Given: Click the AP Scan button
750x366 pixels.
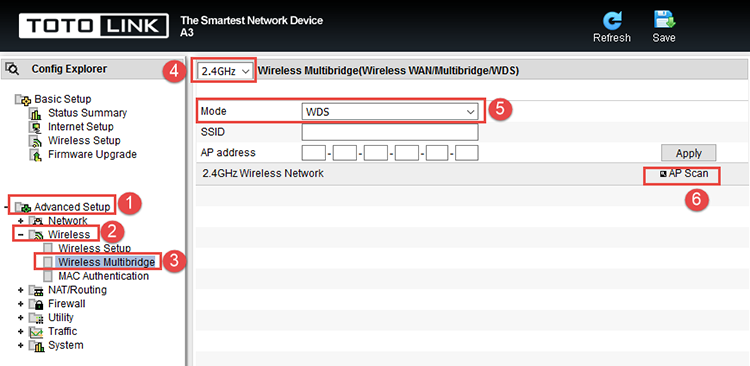Looking at the screenshot, I should click(683, 174).
